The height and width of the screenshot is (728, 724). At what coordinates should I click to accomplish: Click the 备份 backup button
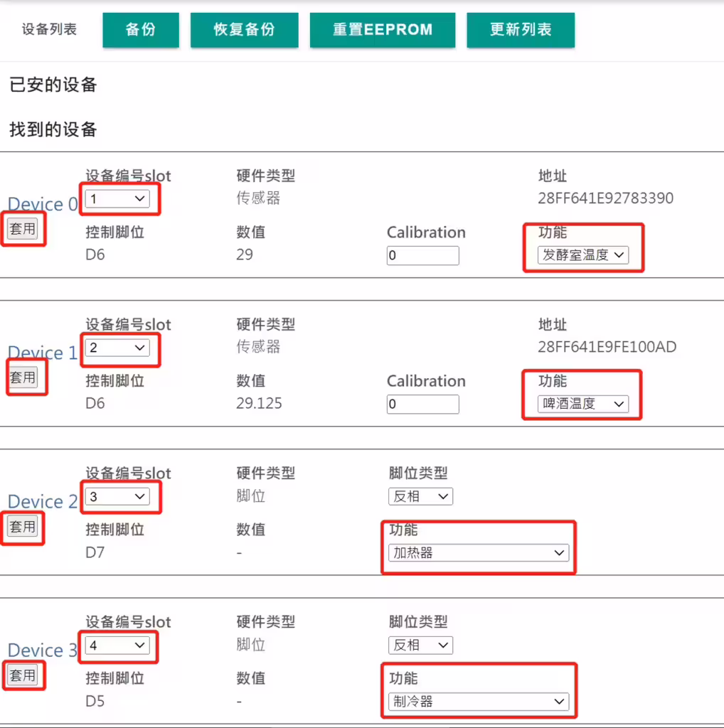click(x=140, y=30)
